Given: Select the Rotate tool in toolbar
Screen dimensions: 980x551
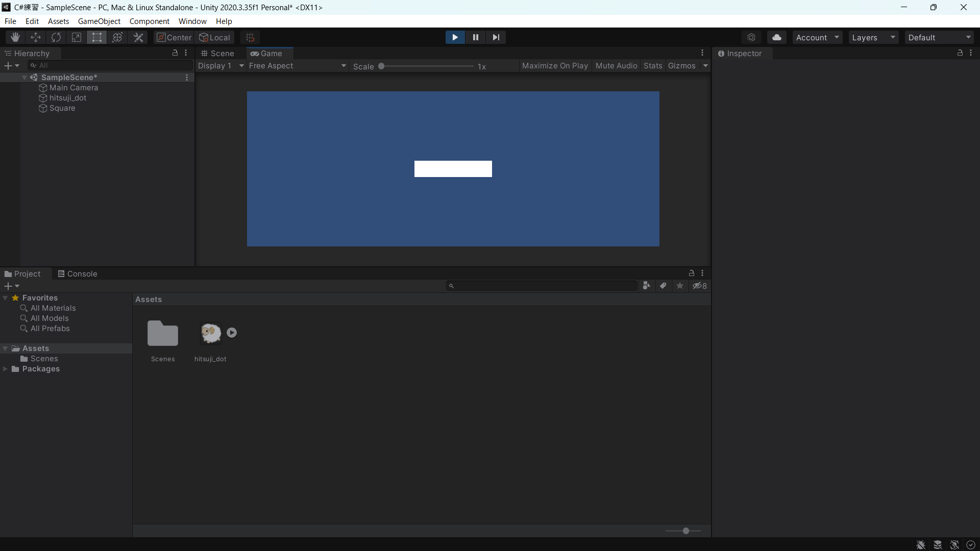Looking at the screenshot, I should (x=56, y=37).
